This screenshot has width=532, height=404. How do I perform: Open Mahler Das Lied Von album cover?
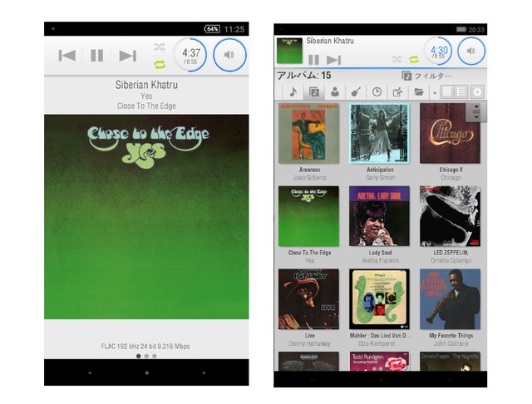click(x=380, y=299)
